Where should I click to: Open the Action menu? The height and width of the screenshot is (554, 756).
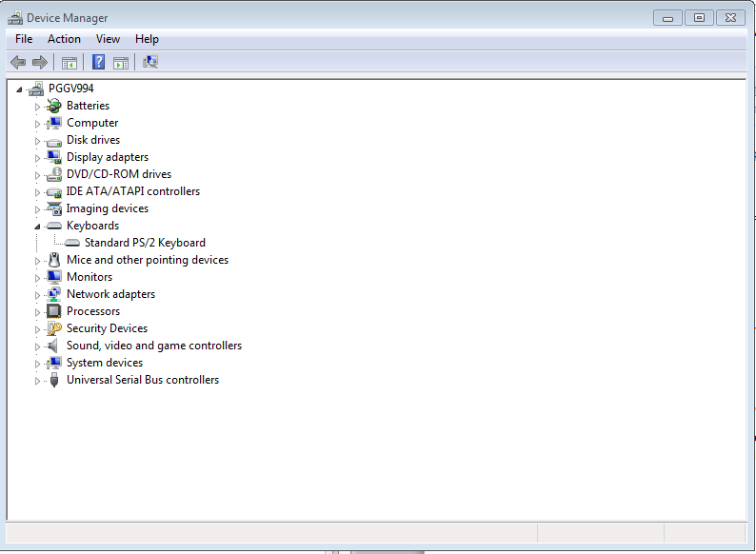(64, 39)
